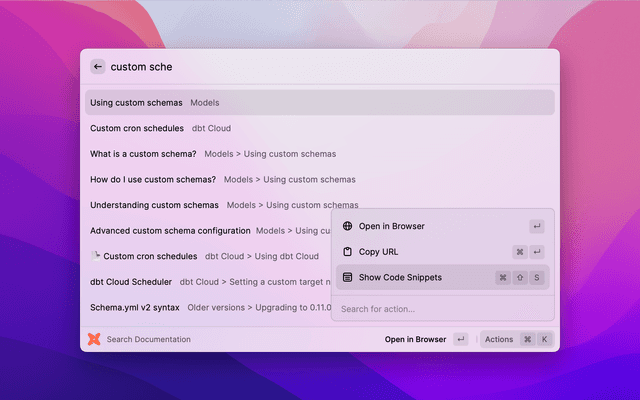Select the 'Schema.yml v2 syntax' result
Screen dimensions: 640x400
tap(134, 307)
